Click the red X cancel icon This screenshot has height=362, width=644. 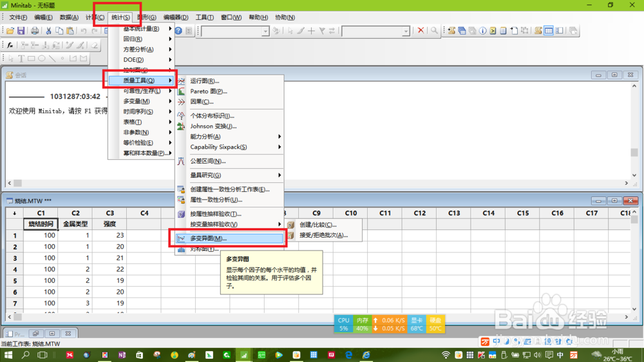tap(421, 30)
